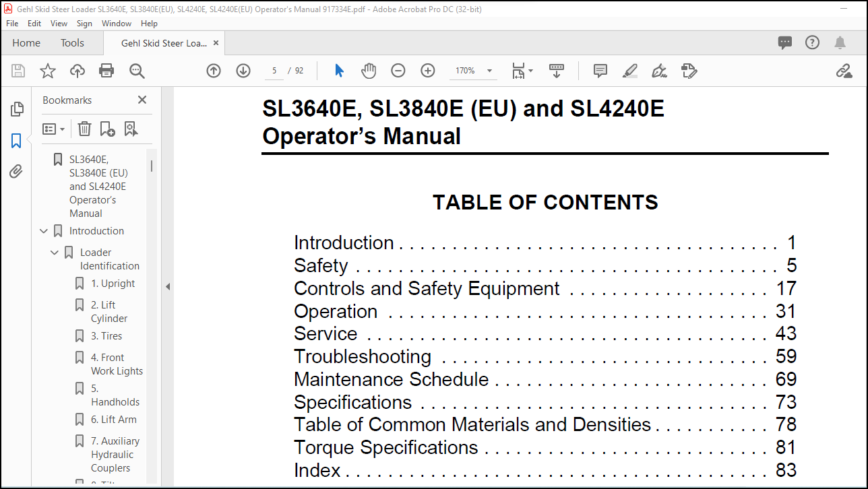Image resolution: width=868 pixels, height=489 pixels.
Task: Select the Gehl Skid Steer document tab
Action: [164, 43]
